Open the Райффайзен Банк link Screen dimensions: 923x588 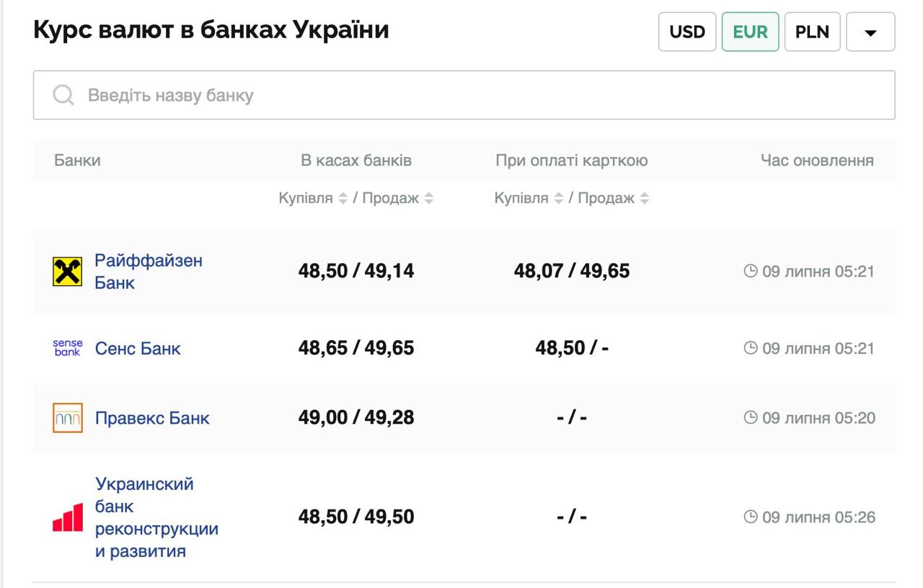(149, 272)
